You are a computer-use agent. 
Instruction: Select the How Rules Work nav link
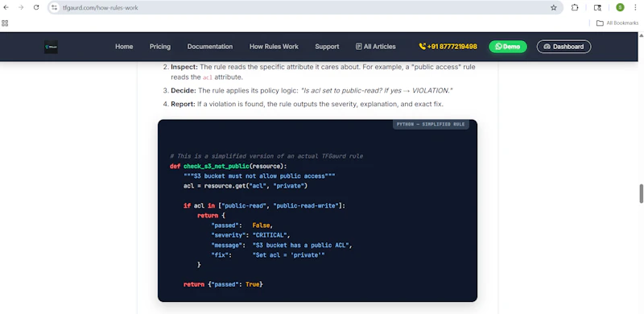274,47
